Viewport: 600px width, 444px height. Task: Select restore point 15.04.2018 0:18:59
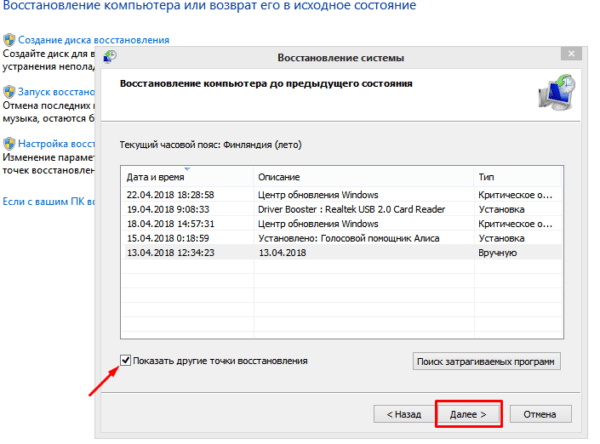(342, 238)
